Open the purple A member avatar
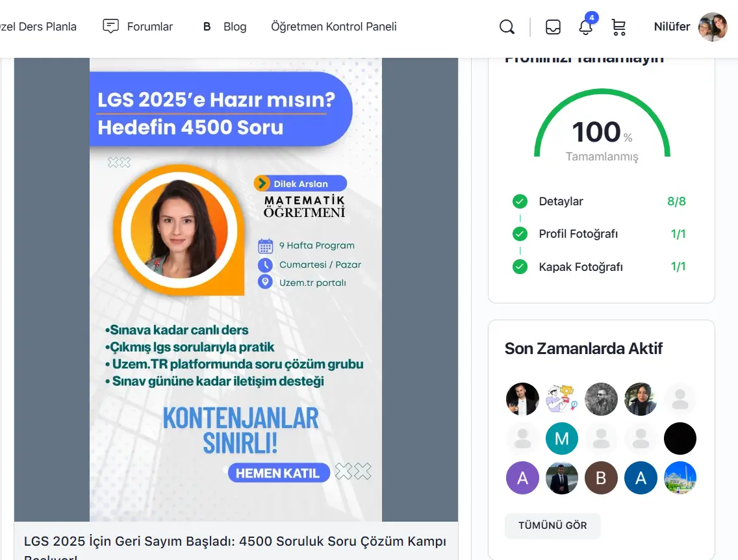The image size is (738, 560). [522, 478]
